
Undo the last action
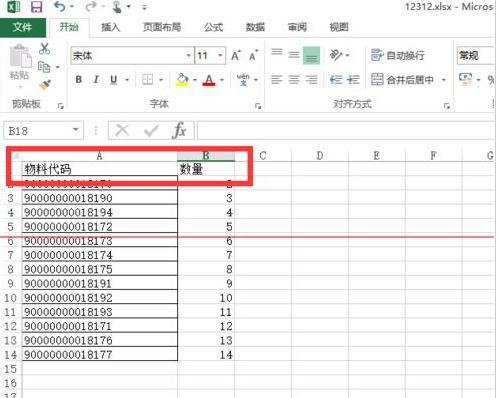coord(60,6)
